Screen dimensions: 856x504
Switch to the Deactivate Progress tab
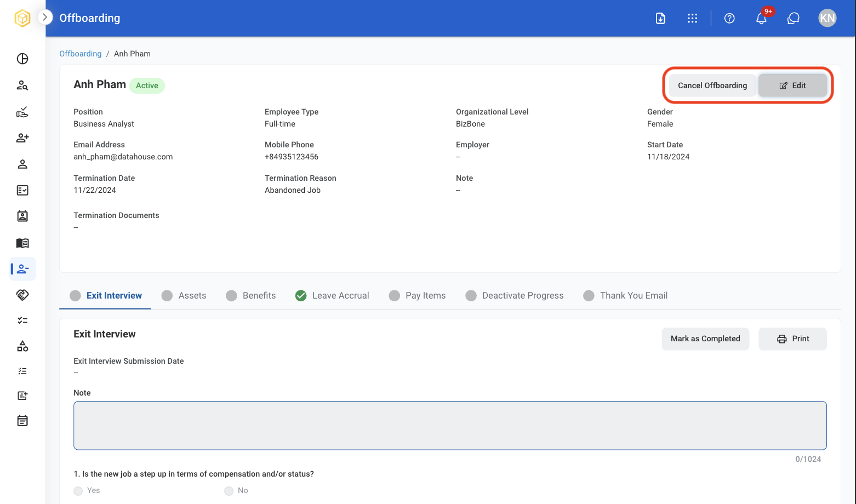click(x=514, y=295)
